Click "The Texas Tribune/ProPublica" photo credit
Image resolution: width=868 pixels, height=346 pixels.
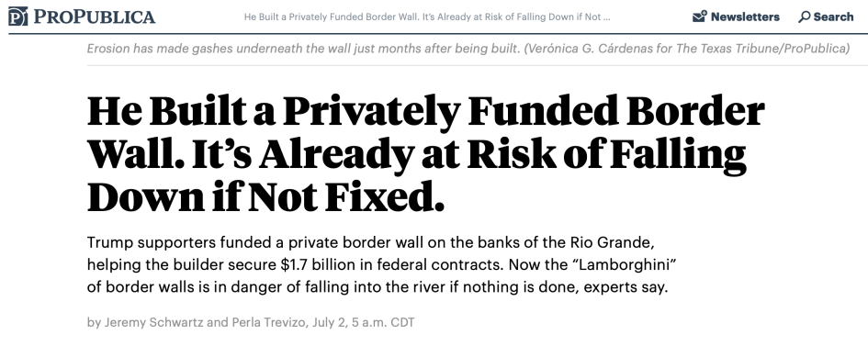point(762,49)
